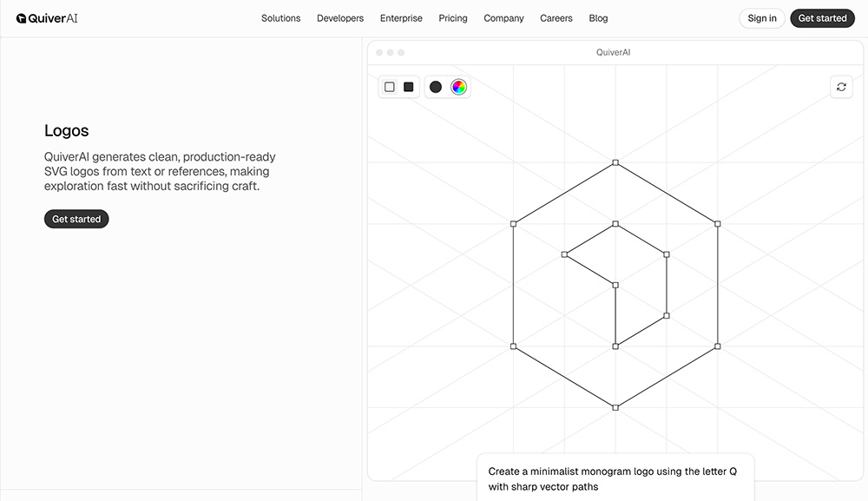Click the QuiverAI logo in header
The height and width of the screenshot is (501, 868).
[x=47, y=18]
